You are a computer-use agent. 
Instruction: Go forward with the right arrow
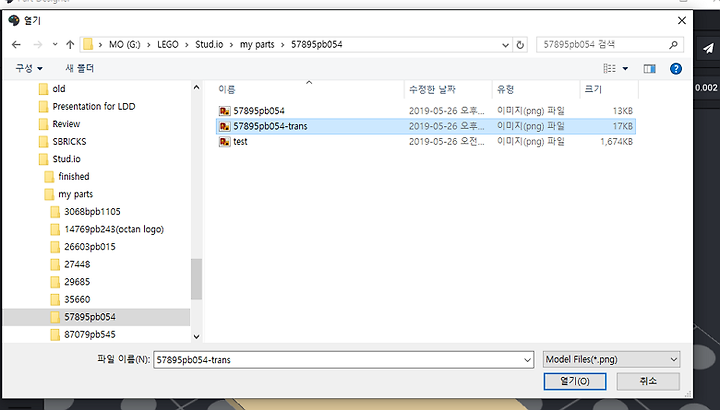(x=38, y=45)
